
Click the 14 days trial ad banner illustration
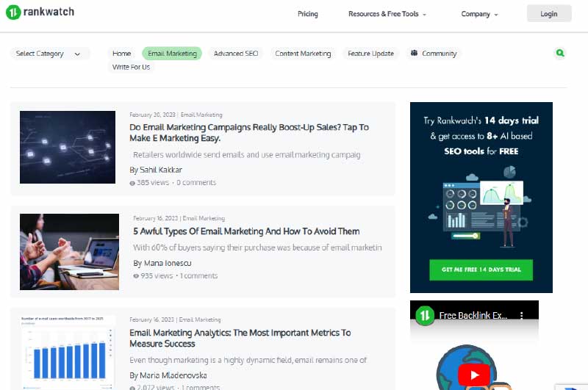pos(481,208)
